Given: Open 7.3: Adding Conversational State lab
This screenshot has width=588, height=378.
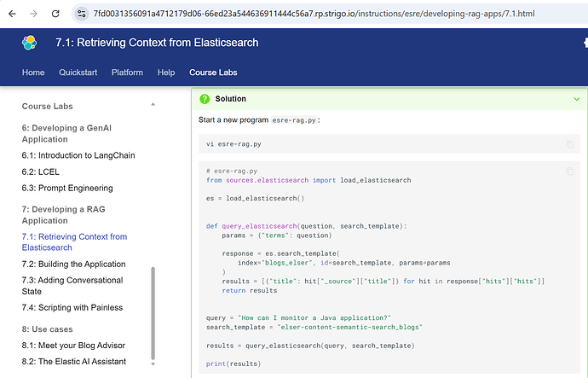Looking at the screenshot, I should (x=72, y=286).
